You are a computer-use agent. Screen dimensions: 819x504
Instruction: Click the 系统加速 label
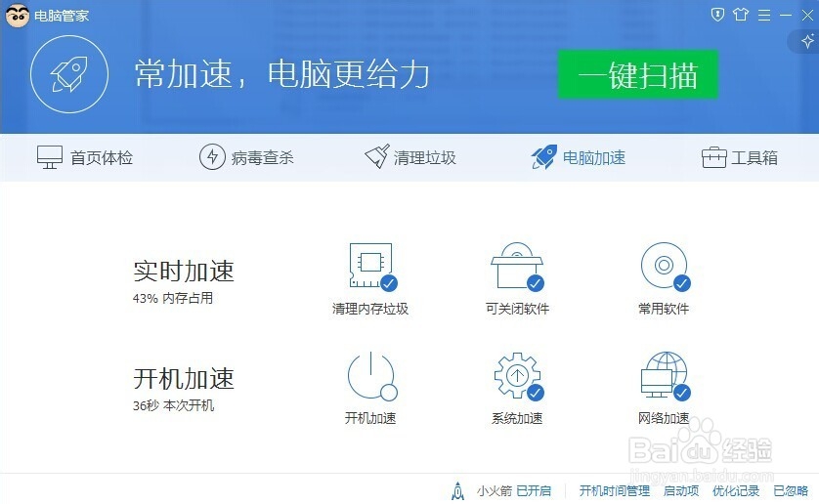(517, 418)
